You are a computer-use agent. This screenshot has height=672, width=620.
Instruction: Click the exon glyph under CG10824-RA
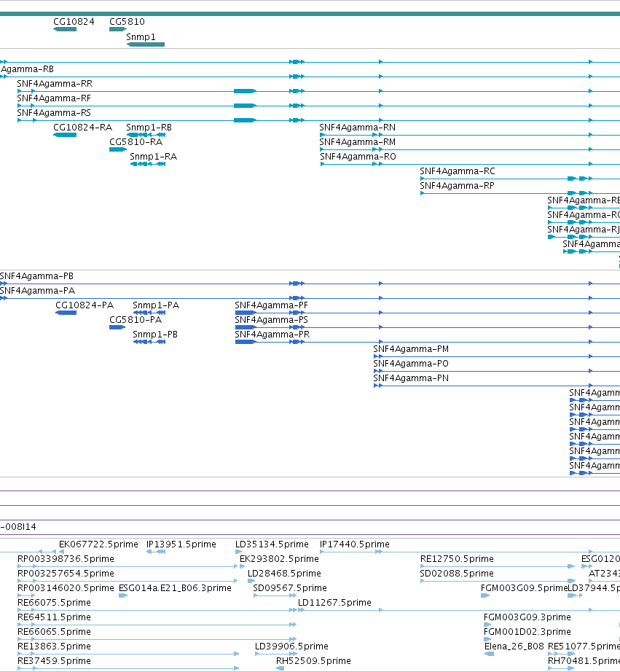tap(65, 135)
